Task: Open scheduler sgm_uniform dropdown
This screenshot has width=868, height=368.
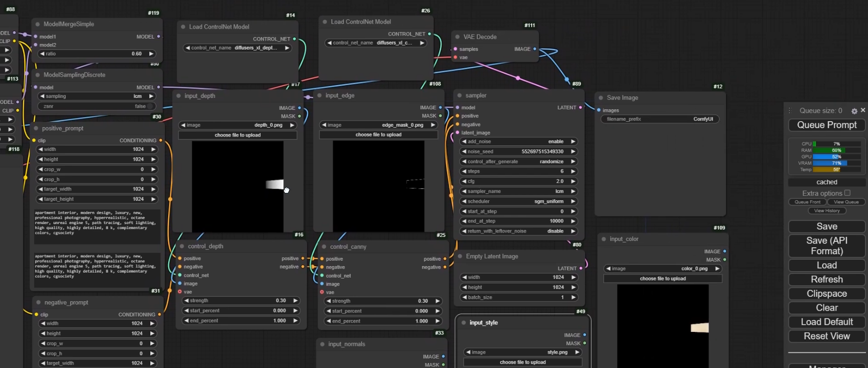Action: coord(519,201)
